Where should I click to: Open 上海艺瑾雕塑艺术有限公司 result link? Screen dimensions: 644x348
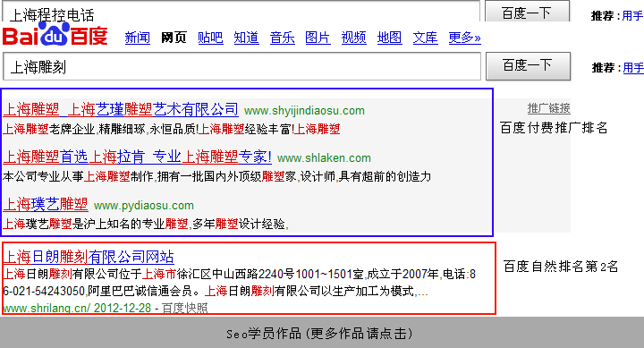point(121,110)
